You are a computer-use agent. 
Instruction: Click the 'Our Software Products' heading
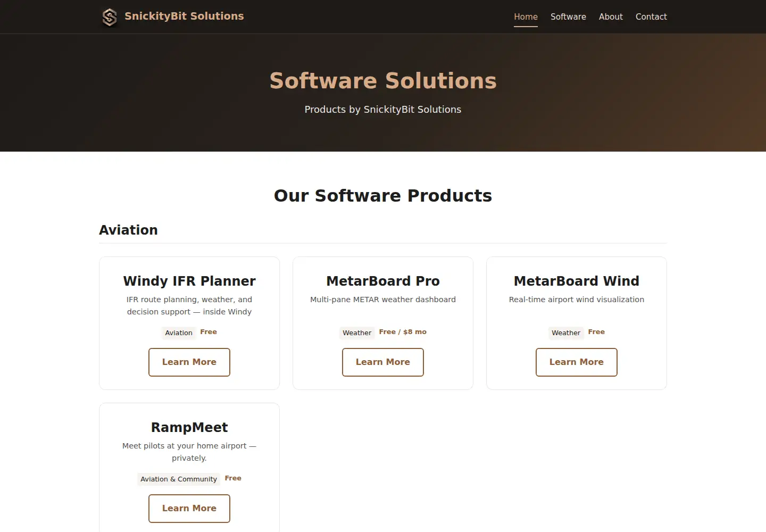pos(383,196)
